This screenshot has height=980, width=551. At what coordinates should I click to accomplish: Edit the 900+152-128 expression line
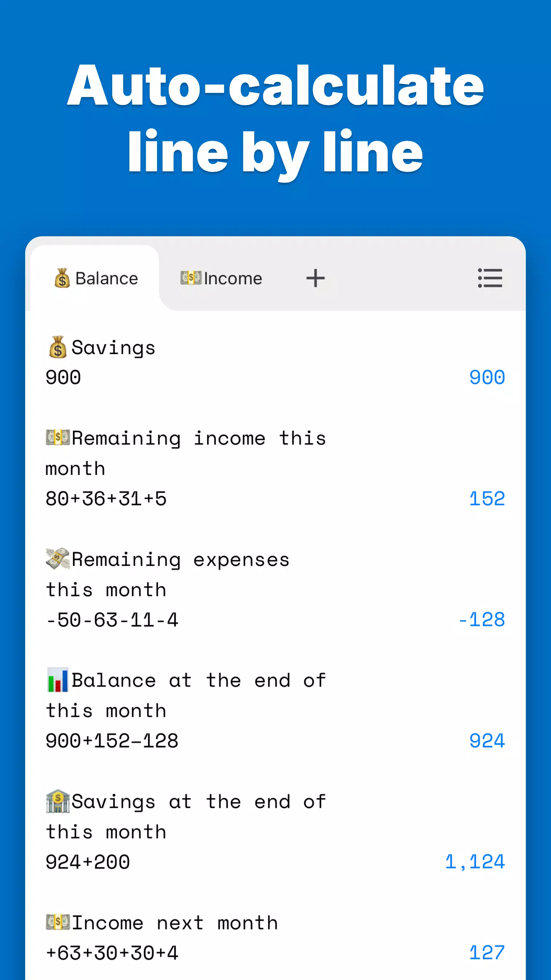tap(112, 741)
